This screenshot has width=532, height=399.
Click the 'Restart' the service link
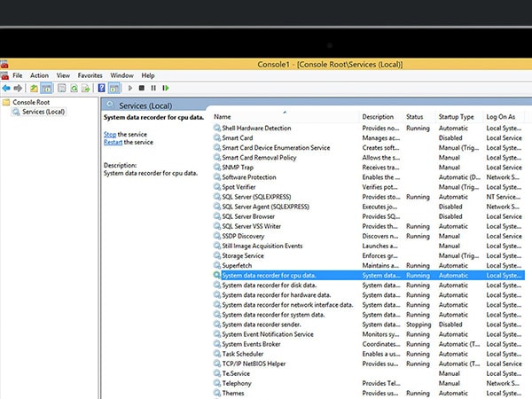click(113, 142)
